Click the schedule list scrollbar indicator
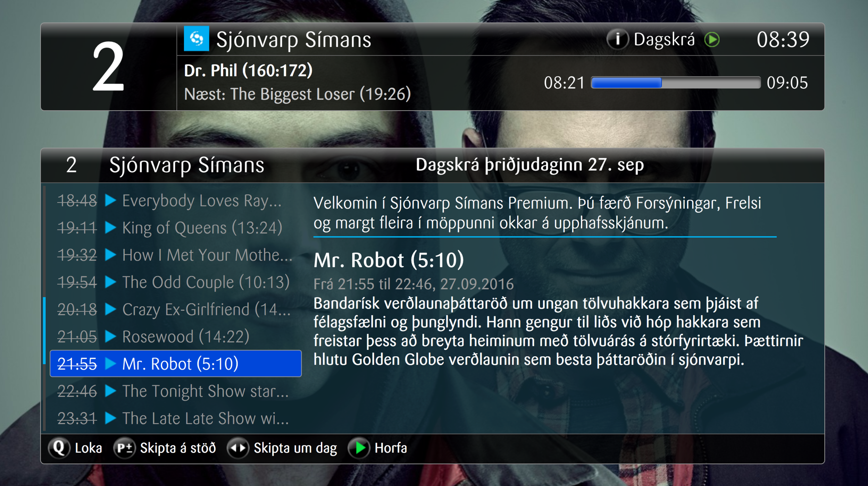 (44, 330)
